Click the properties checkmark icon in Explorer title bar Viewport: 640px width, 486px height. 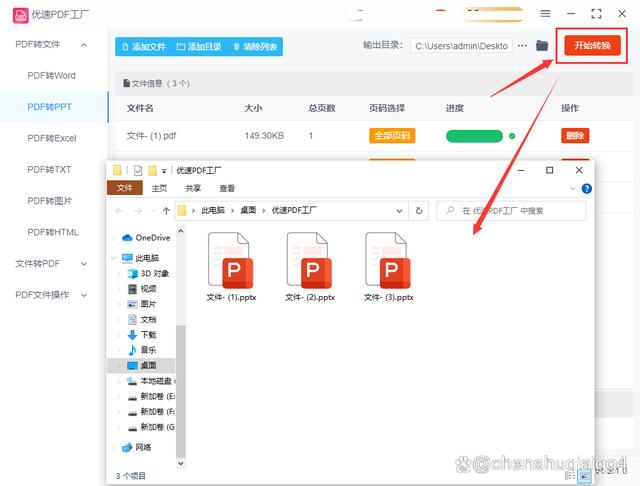click(138, 171)
